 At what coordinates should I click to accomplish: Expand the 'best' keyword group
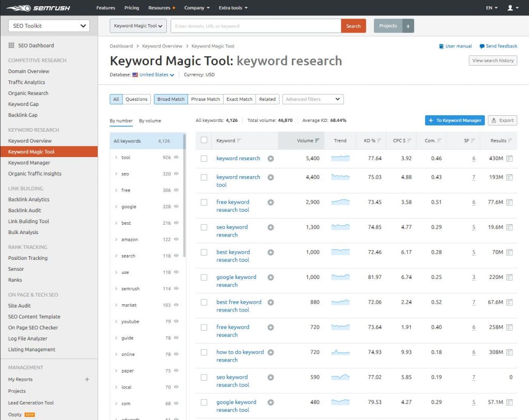(x=116, y=223)
